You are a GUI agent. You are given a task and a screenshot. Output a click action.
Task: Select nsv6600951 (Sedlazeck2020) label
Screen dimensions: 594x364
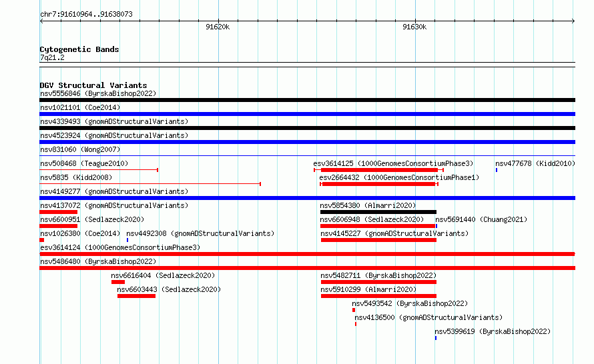click(92, 219)
